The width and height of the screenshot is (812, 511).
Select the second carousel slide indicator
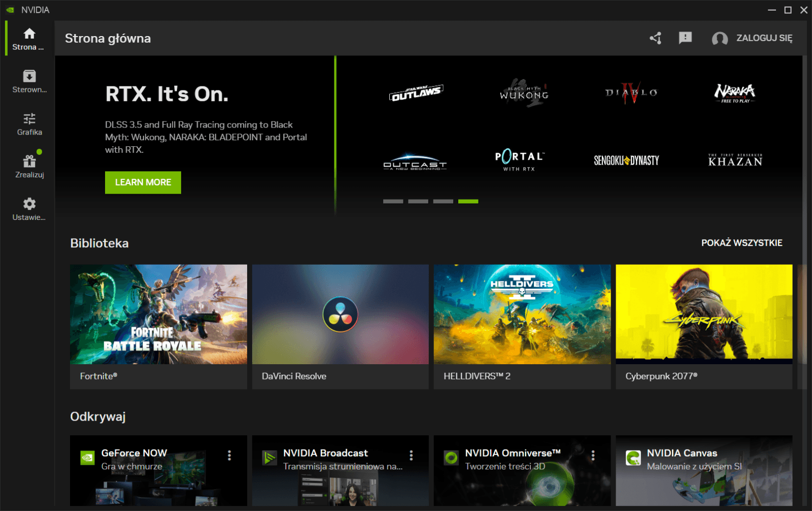point(418,202)
